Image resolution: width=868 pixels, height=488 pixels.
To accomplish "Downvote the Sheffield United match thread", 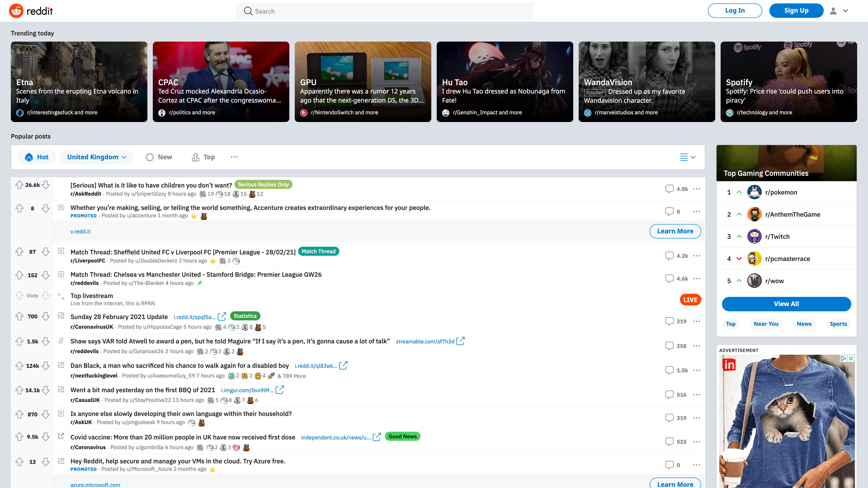I will (46, 252).
